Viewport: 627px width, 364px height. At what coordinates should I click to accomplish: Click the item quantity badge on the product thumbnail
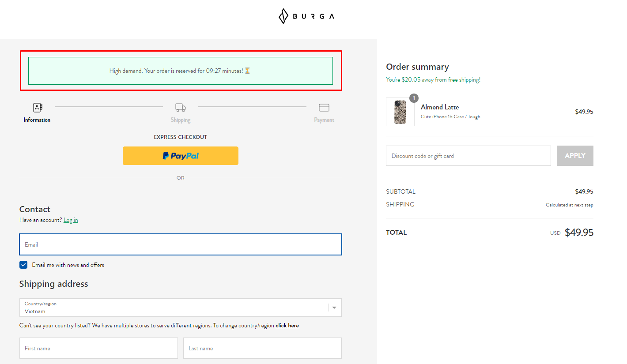[x=414, y=98]
